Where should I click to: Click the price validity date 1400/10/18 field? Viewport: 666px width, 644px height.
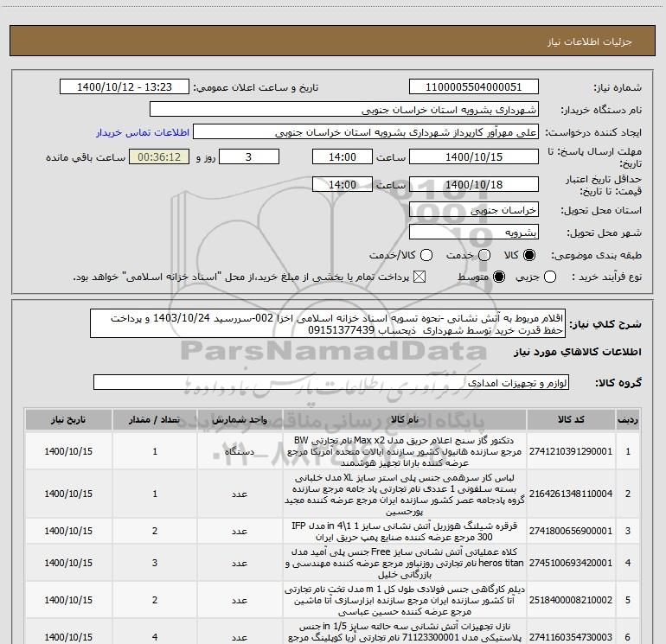(x=474, y=184)
